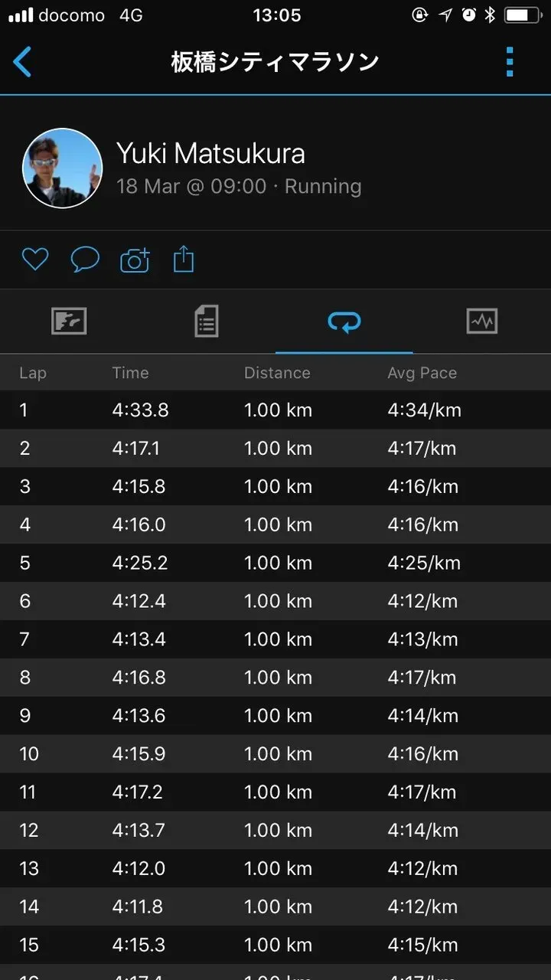Select lap 1 row with 4:33.8
This screenshot has width=551, height=980.
click(x=275, y=410)
